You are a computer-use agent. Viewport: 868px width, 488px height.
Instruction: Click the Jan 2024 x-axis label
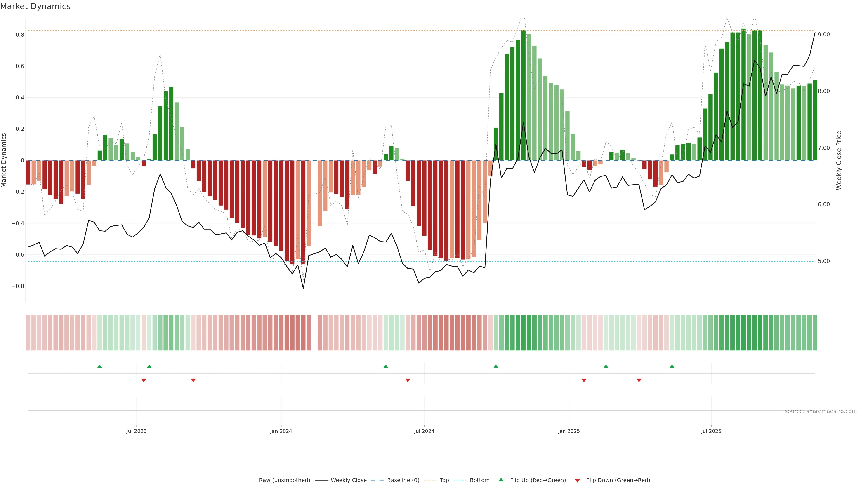[281, 431]
